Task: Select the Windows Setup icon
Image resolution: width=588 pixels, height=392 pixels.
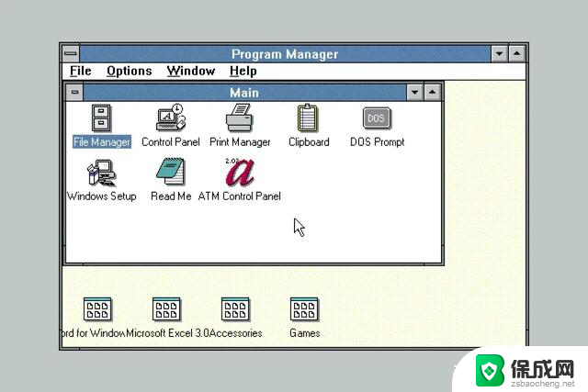Action: pyautogui.click(x=101, y=173)
